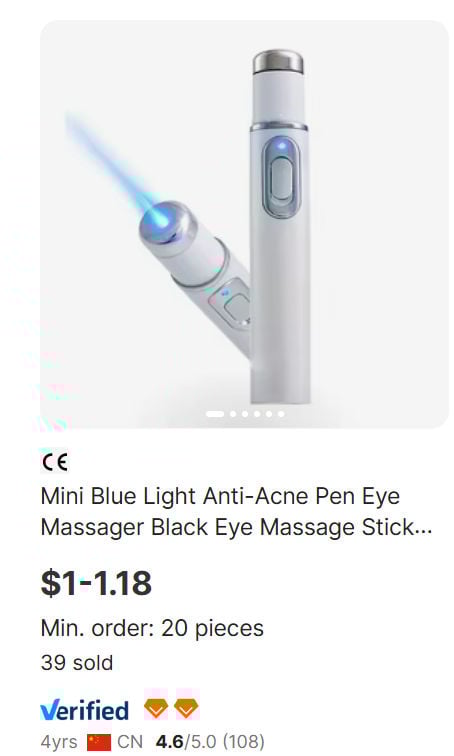
Task: Open the blue light pen product image
Action: pyautogui.click(x=244, y=224)
